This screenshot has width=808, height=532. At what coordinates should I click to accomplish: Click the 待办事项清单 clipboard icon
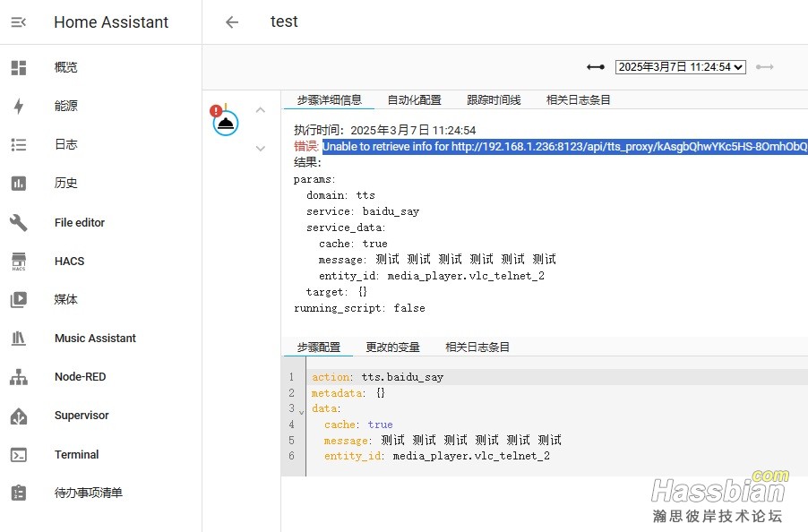point(19,493)
